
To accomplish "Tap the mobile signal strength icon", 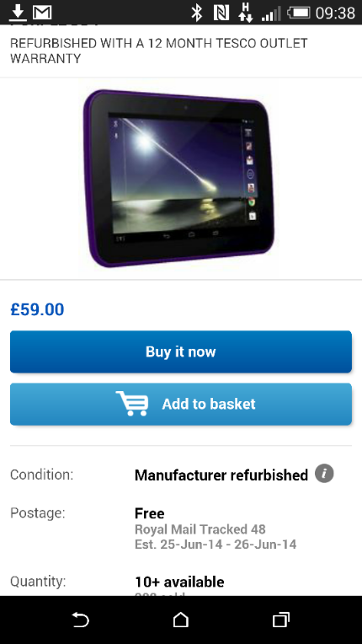I will [x=271, y=13].
